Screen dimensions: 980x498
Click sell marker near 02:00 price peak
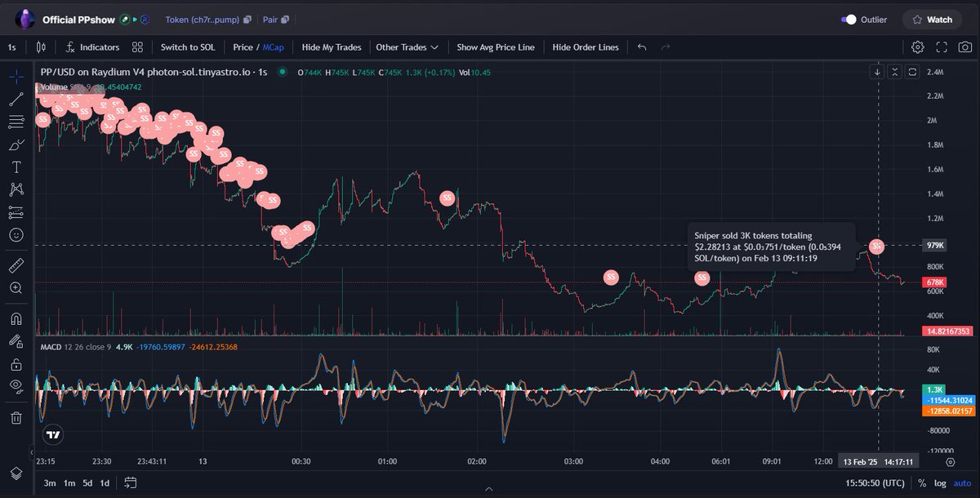coord(448,198)
